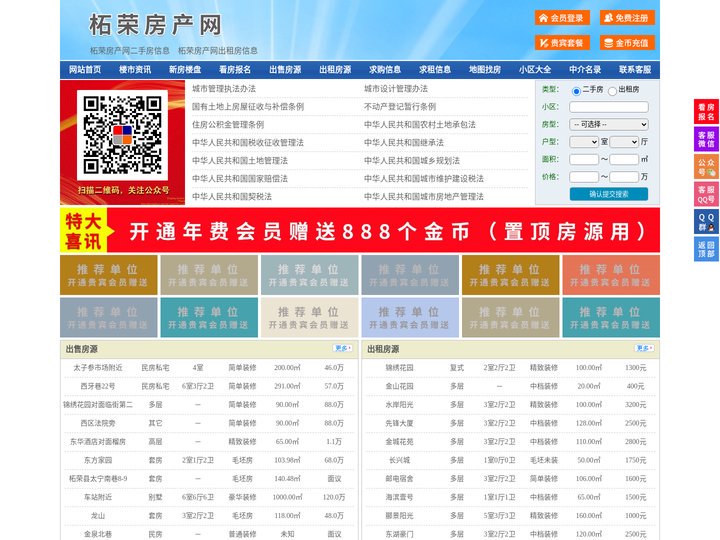
Task: Click 更多 in 出售房源 header
Action: click(x=343, y=349)
